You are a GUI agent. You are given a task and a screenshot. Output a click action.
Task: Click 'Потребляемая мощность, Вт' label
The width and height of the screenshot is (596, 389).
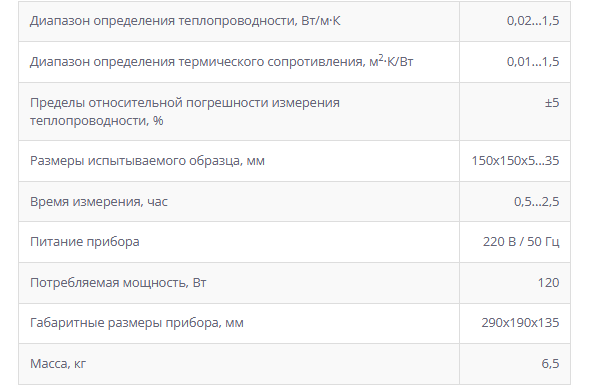[x=118, y=283]
